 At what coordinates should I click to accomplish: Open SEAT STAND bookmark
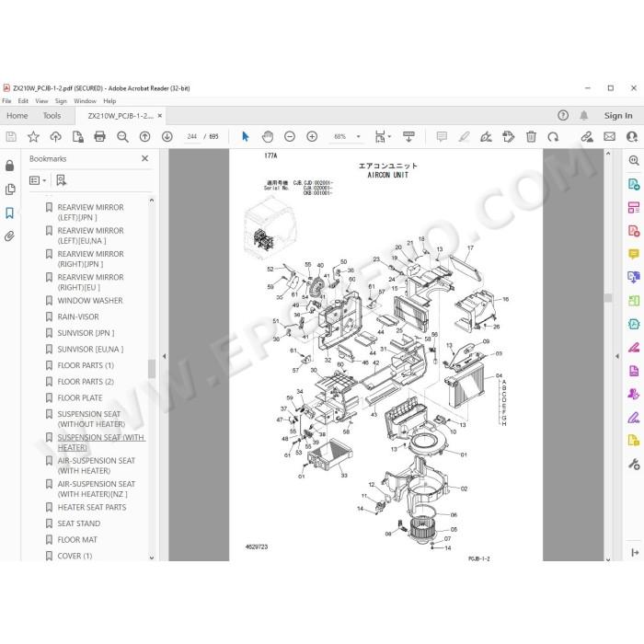point(79,523)
